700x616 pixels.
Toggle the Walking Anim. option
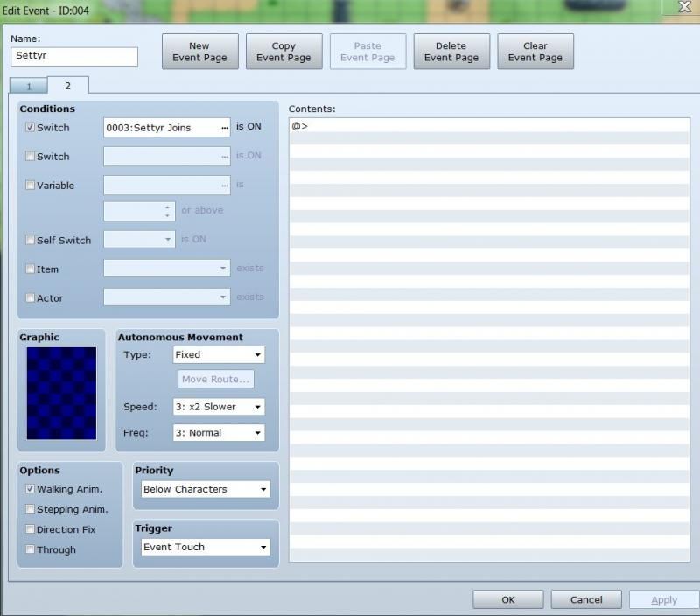click(x=31, y=489)
